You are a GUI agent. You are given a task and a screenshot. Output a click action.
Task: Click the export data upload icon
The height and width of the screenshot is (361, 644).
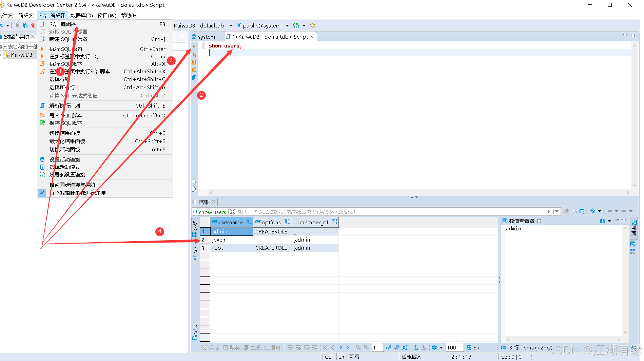tap(415, 347)
